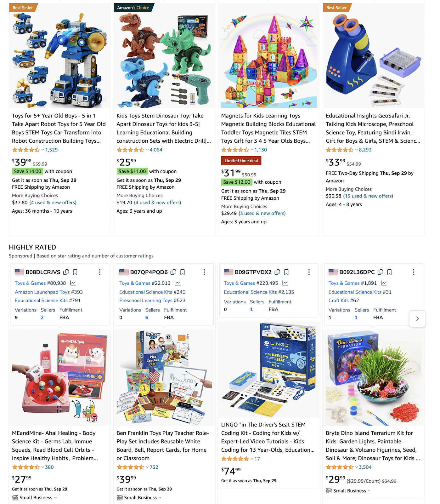Open the GeoSafari Jr. microscope product title
Image resolution: width=440 pixels, height=504 pixels.
click(x=373, y=128)
